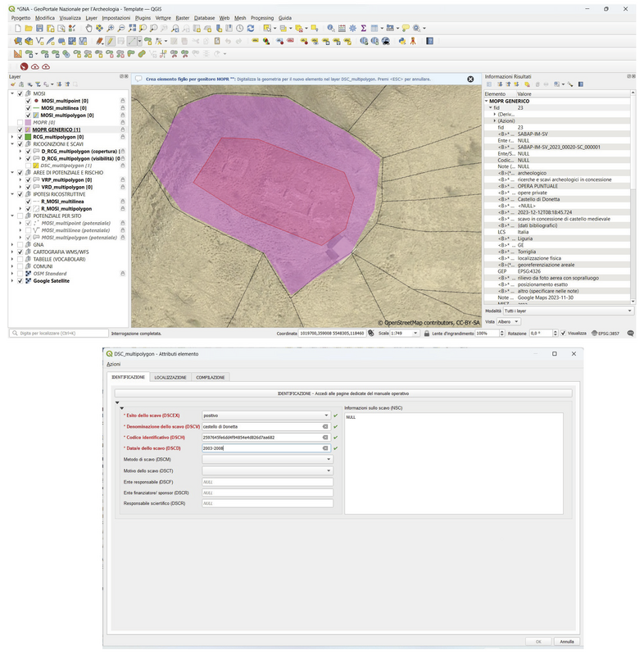The height and width of the screenshot is (654, 644).
Task: Click the clock temporal controller icon
Action: 240,29
